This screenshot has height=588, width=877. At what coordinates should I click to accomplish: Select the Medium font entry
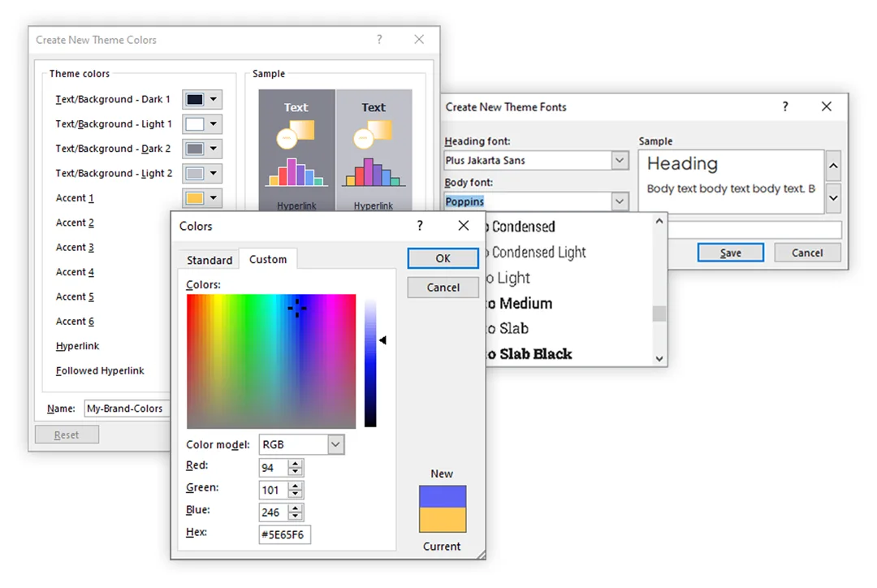tap(568, 303)
